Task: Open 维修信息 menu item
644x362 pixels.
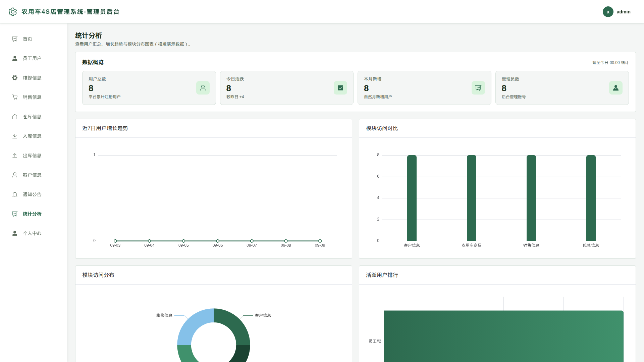Action: pyautogui.click(x=33, y=78)
